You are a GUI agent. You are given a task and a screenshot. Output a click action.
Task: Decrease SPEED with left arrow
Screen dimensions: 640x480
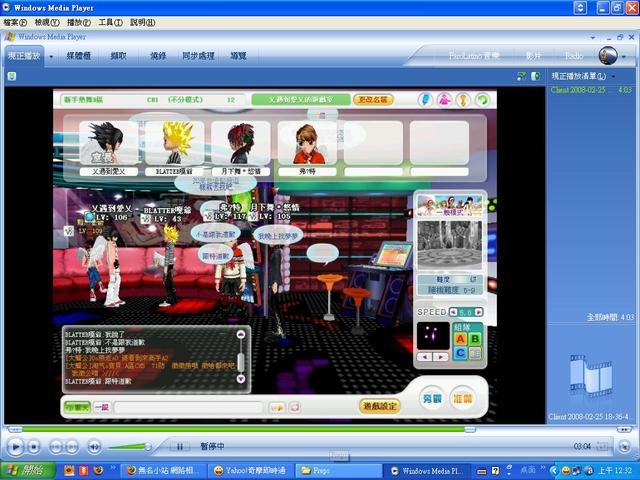(x=453, y=312)
